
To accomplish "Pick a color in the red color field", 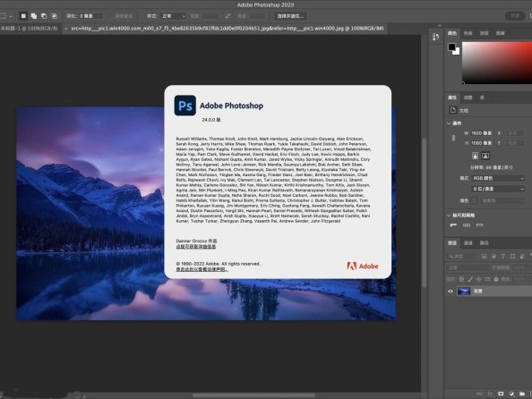I will 497,63.
